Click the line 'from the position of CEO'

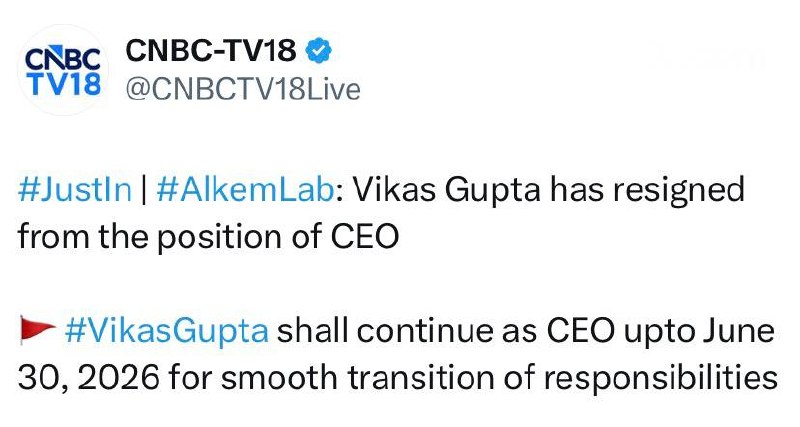(x=208, y=236)
